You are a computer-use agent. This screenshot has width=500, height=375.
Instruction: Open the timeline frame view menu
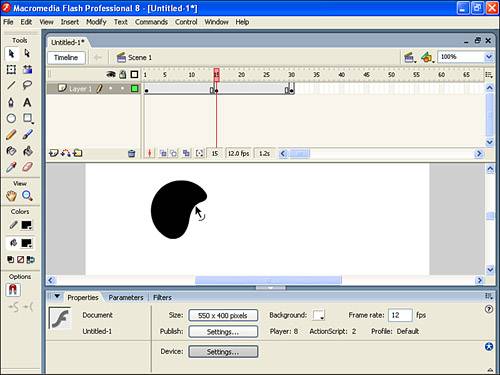point(489,75)
